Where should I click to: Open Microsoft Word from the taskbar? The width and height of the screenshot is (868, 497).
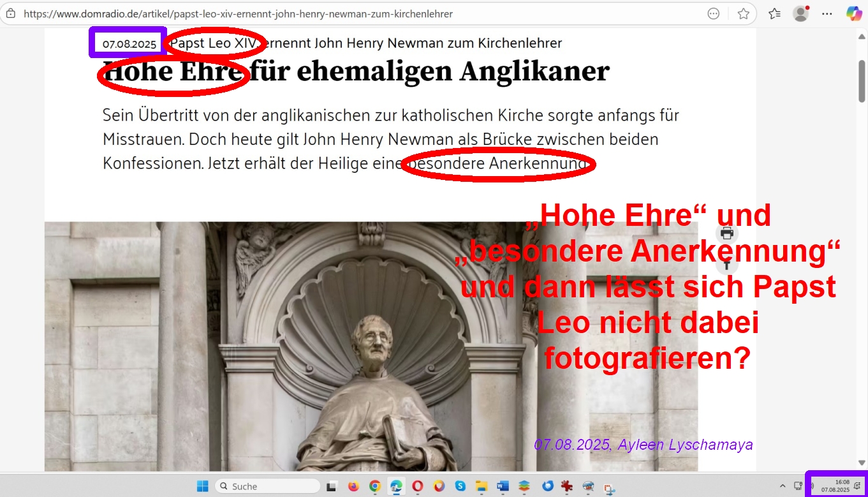click(x=503, y=486)
